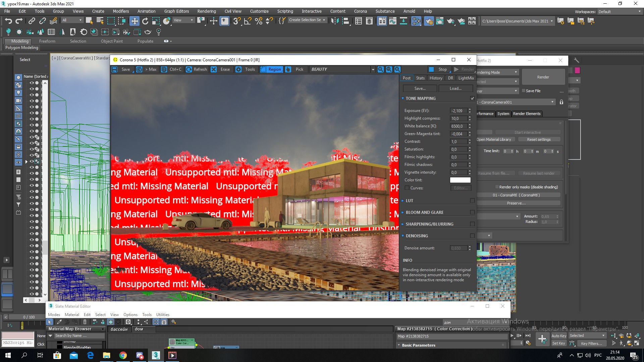Expand BLOOM AND GLARE section

(403, 213)
